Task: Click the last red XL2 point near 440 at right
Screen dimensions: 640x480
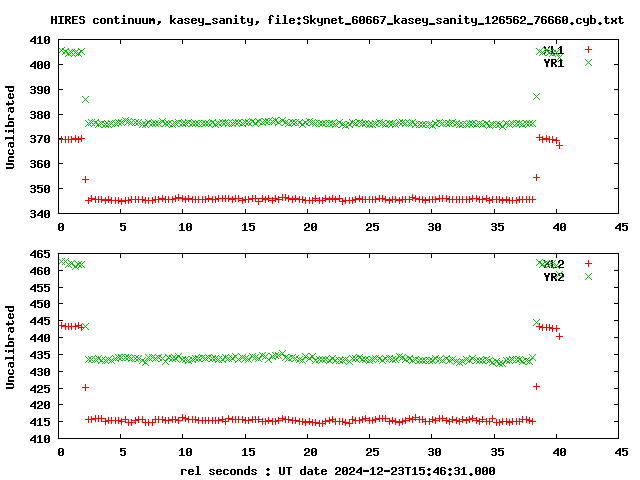Action: point(559,337)
